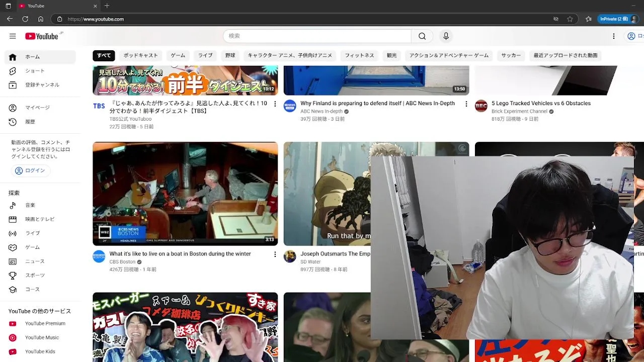Screen dimensions: 644x362
Task: Open Joseph Outsmarts video title
Action: tap(336, 254)
